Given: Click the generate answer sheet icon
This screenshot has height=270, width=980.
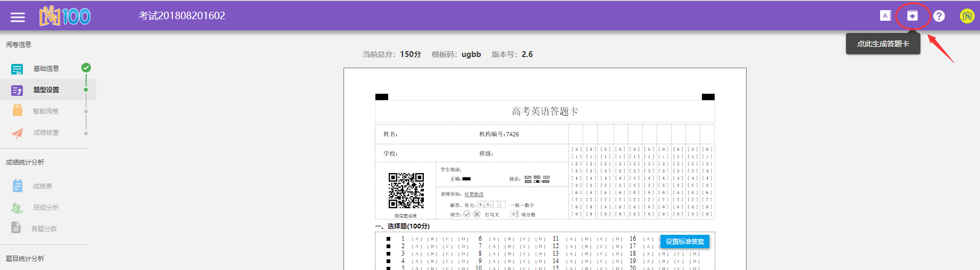Looking at the screenshot, I should click(912, 16).
